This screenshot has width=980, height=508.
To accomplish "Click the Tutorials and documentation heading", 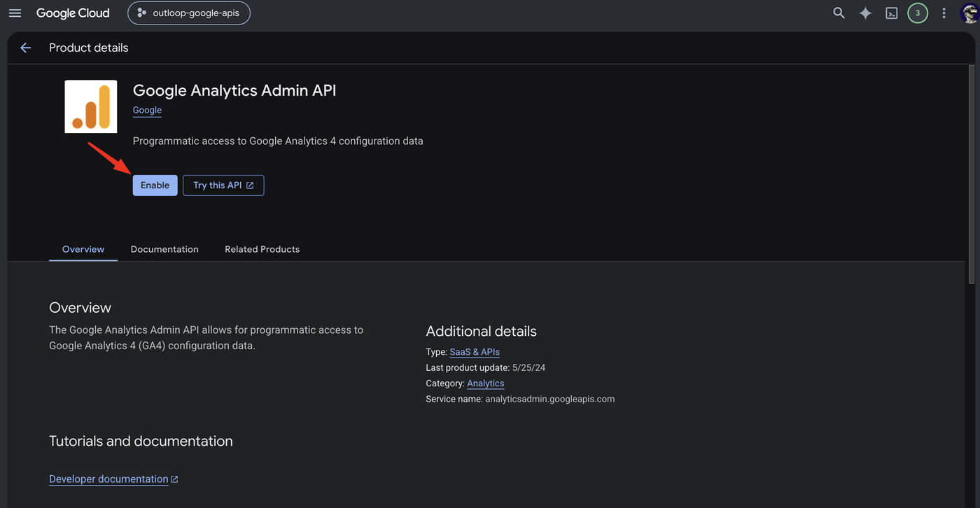I will (x=141, y=442).
